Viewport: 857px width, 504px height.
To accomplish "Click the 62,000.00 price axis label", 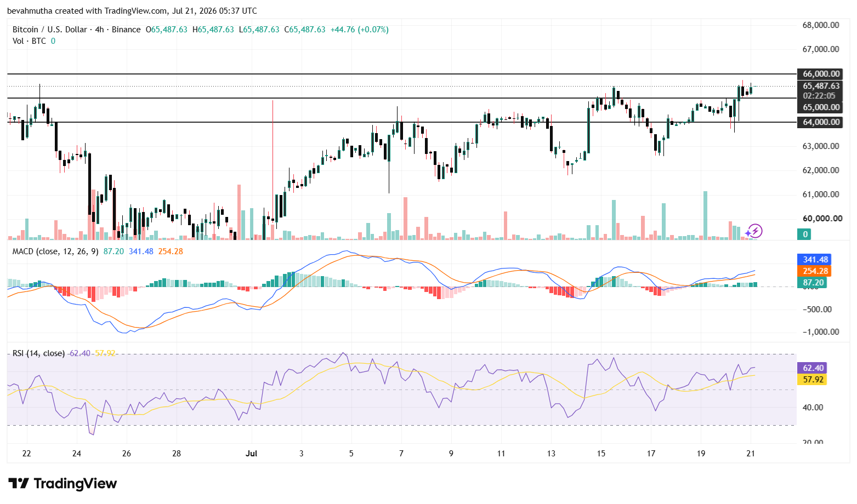I will [x=821, y=170].
